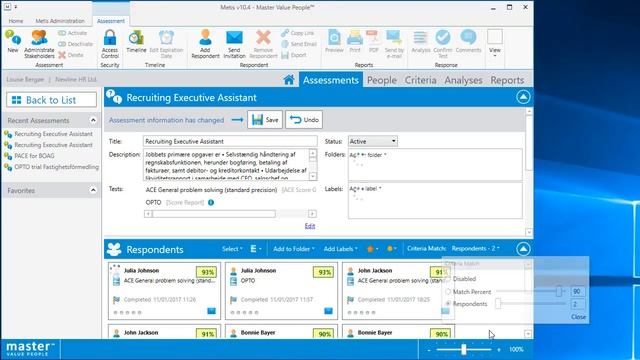Click Copy Link command
The width and height of the screenshot is (640, 360).
point(298,33)
